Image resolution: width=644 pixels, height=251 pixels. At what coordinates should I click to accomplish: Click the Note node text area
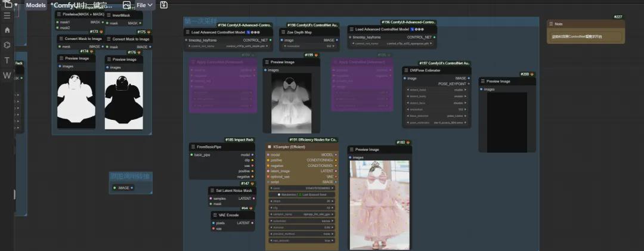click(586, 36)
